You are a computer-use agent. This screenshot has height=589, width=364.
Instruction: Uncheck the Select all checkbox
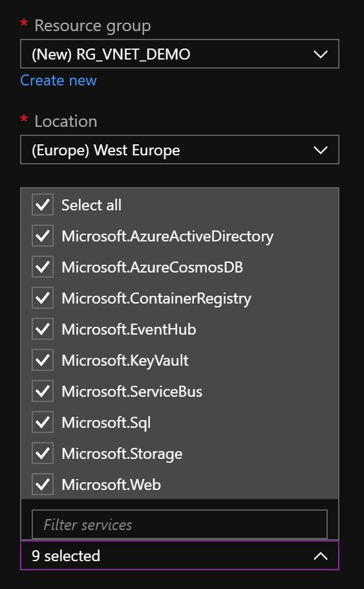point(43,205)
